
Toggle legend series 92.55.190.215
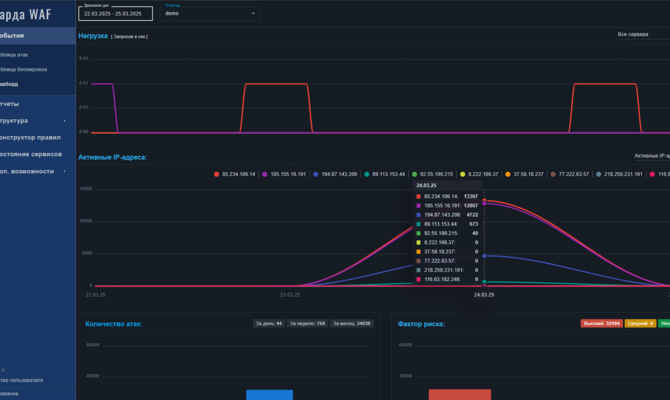coord(432,174)
